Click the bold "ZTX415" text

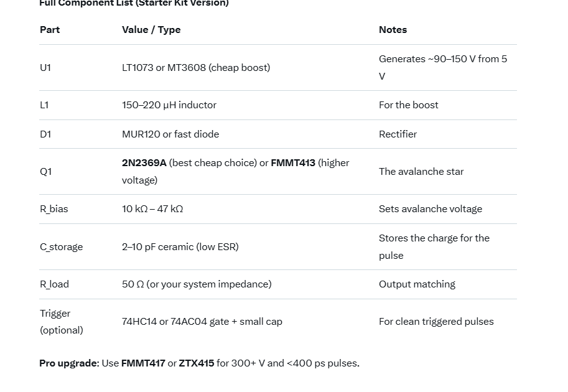197,363
